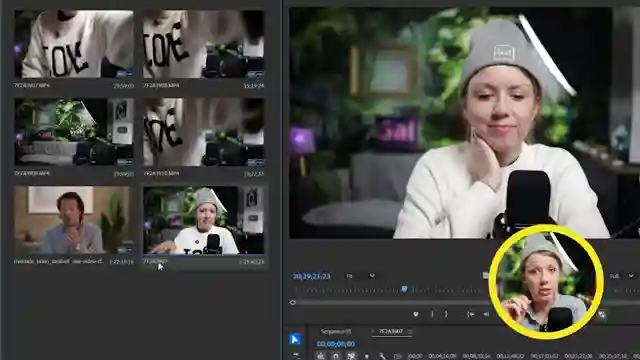Click the Step Back one frame icon
The height and width of the screenshot is (360, 640).
tap(486, 314)
